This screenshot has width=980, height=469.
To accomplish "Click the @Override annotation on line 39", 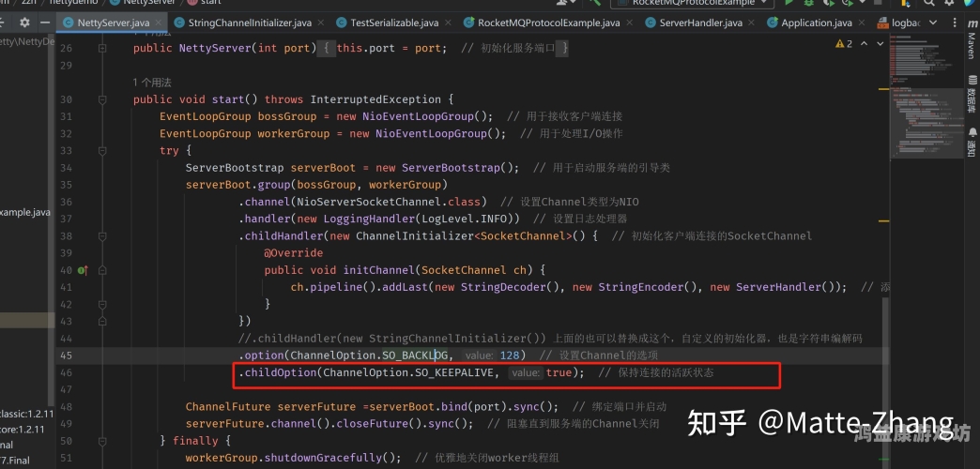I will (293, 253).
